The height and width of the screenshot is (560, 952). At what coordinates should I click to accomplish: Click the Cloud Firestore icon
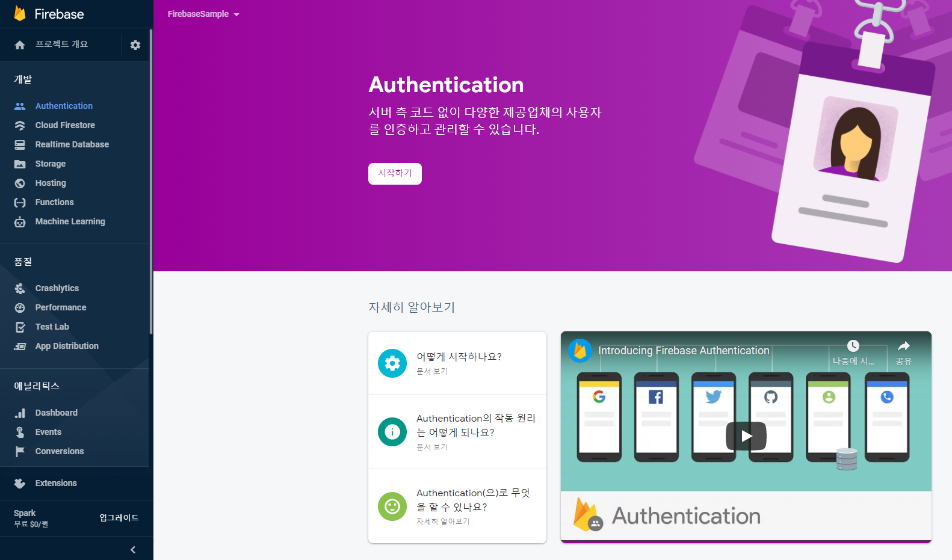(20, 125)
